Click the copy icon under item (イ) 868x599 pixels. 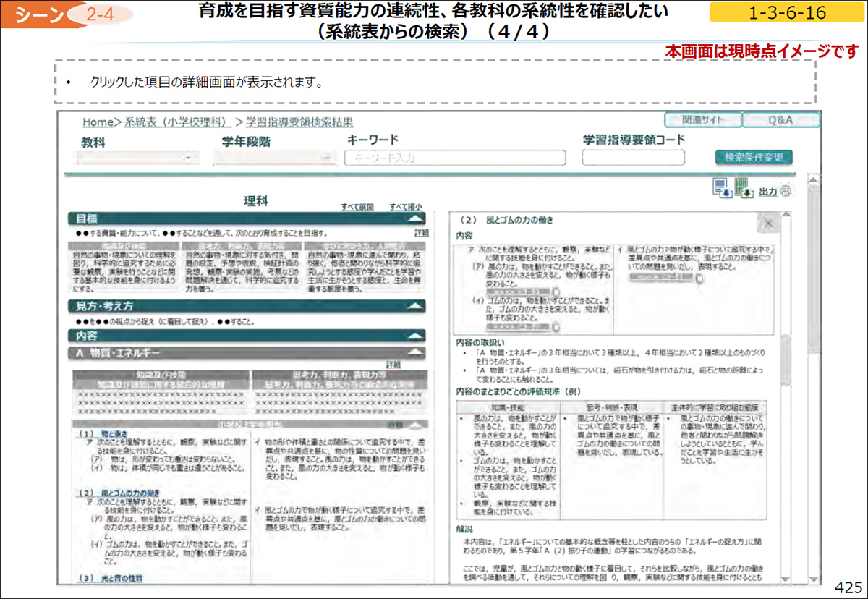[x=556, y=328]
